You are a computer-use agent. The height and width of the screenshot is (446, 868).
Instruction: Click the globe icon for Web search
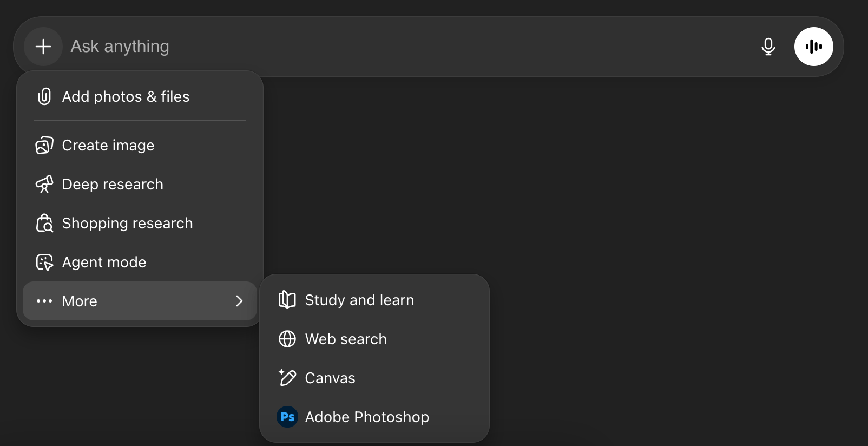287,339
